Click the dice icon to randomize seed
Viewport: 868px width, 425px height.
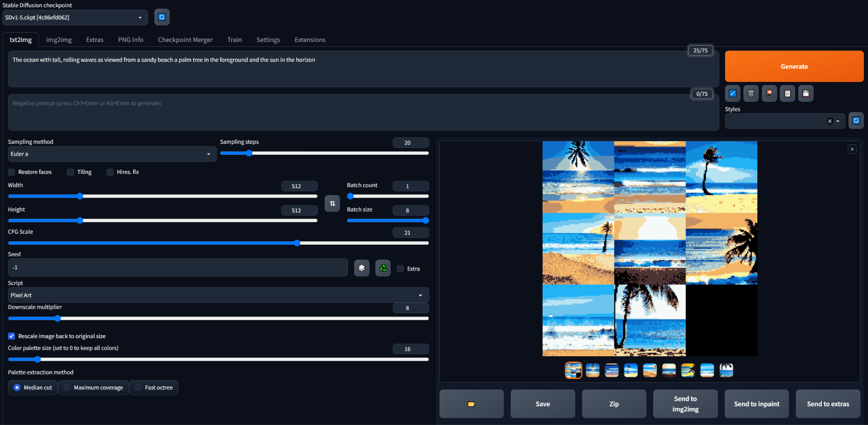pyautogui.click(x=362, y=268)
